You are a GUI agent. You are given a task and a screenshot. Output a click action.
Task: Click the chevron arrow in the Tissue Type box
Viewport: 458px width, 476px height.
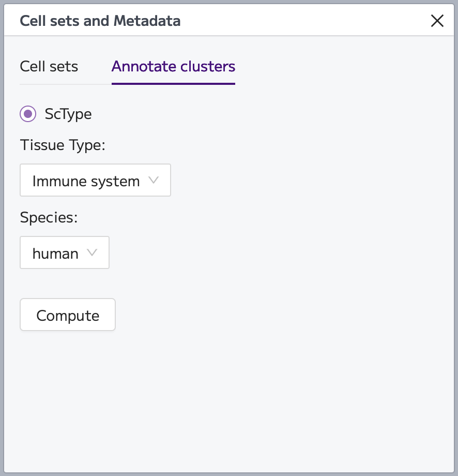pyautogui.click(x=154, y=180)
